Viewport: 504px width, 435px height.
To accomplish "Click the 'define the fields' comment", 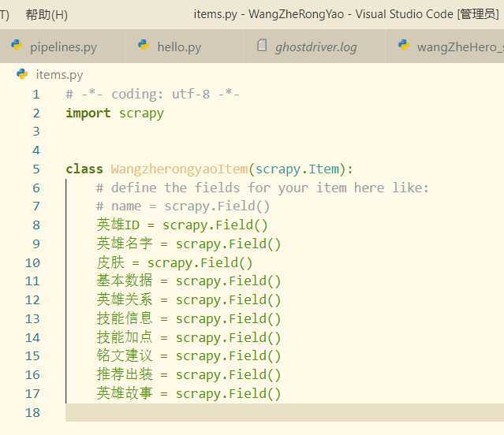I will pos(263,188).
